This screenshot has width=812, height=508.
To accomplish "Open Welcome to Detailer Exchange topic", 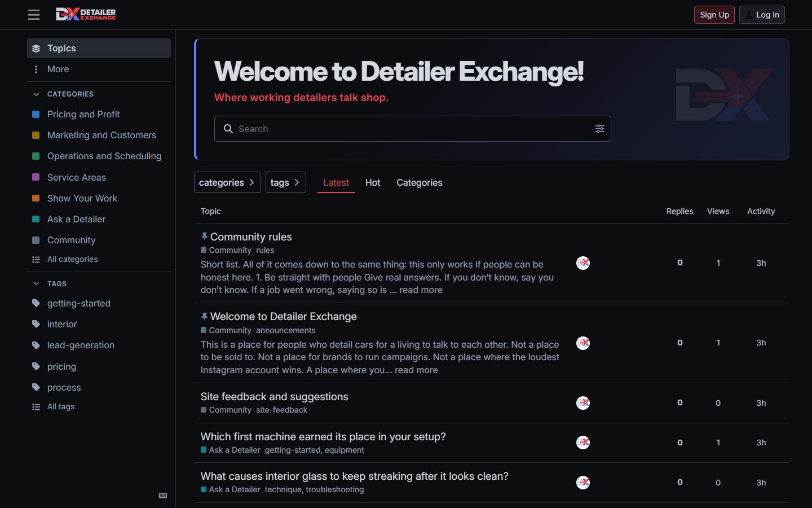I will click(x=284, y=317).
